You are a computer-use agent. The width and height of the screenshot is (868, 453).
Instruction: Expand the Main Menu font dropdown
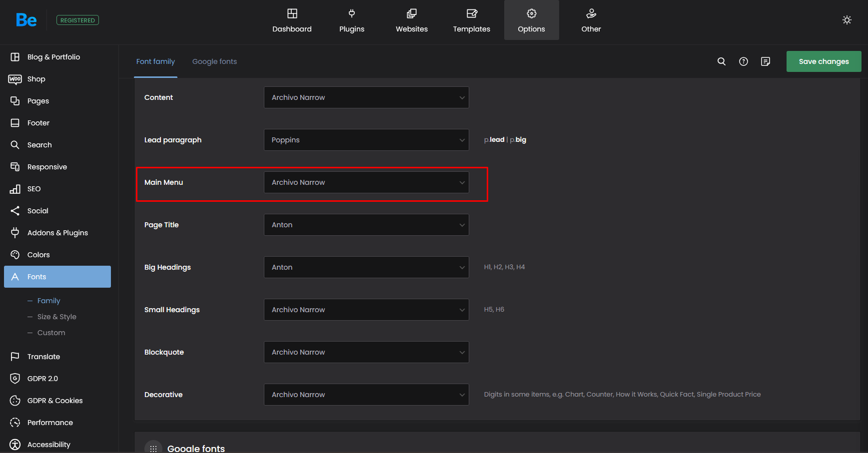[366, 182]
